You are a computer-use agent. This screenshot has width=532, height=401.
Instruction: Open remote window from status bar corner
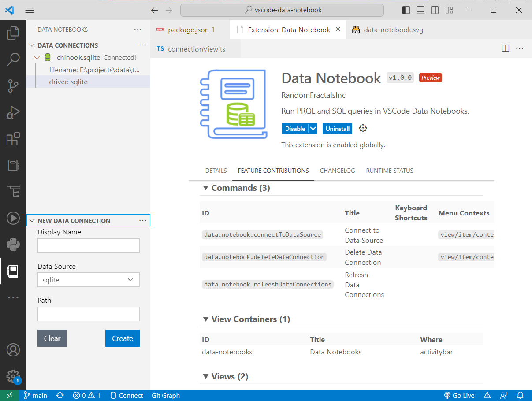click(x=10, y=395)
